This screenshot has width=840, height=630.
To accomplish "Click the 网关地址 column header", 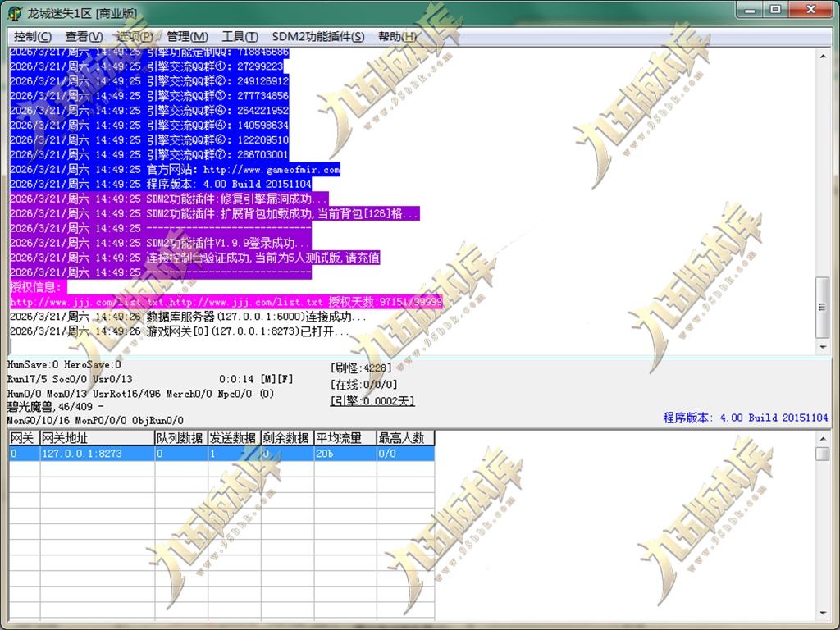I will [98, 438].
